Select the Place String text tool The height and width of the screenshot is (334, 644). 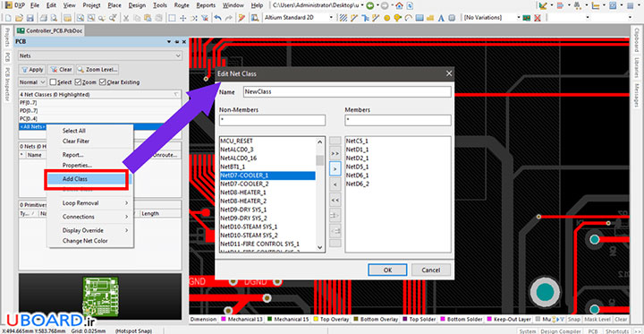(x=441, y=18)
